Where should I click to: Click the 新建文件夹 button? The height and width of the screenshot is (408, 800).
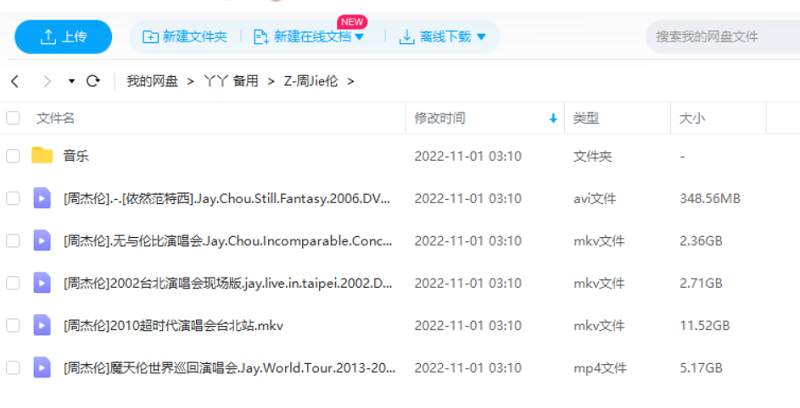coord(185,37)
